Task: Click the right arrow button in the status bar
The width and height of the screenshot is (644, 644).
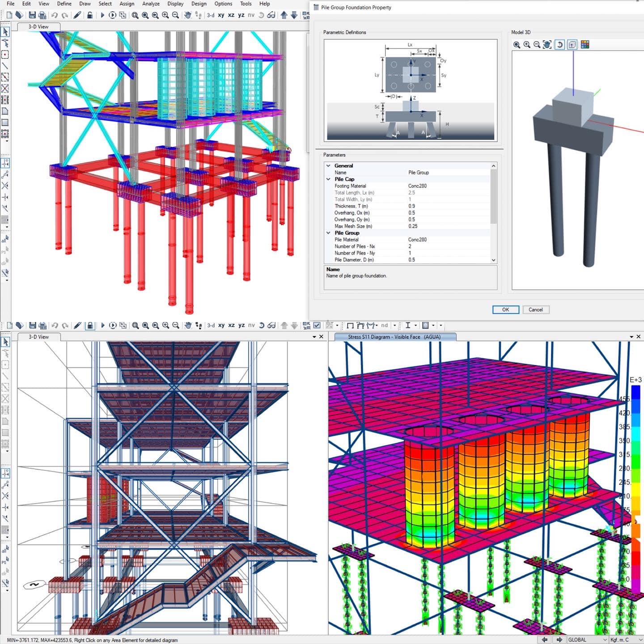Action: (x=559, y=640)
